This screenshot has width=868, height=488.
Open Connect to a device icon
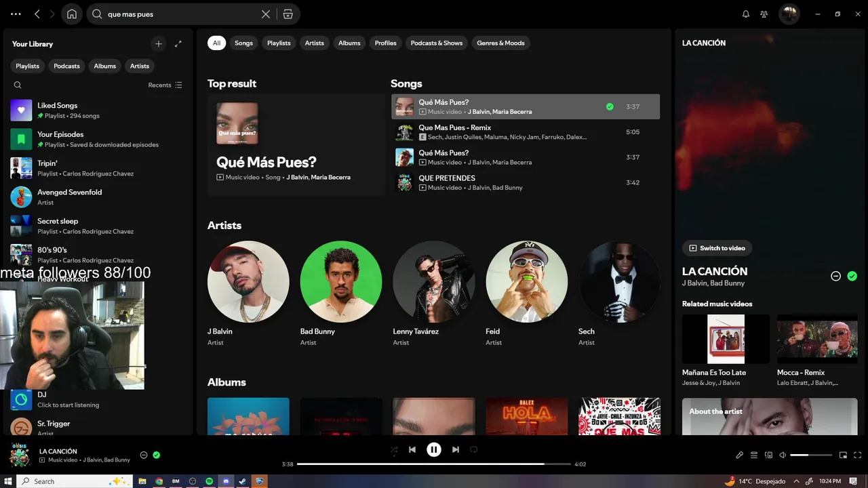[768, 455]
